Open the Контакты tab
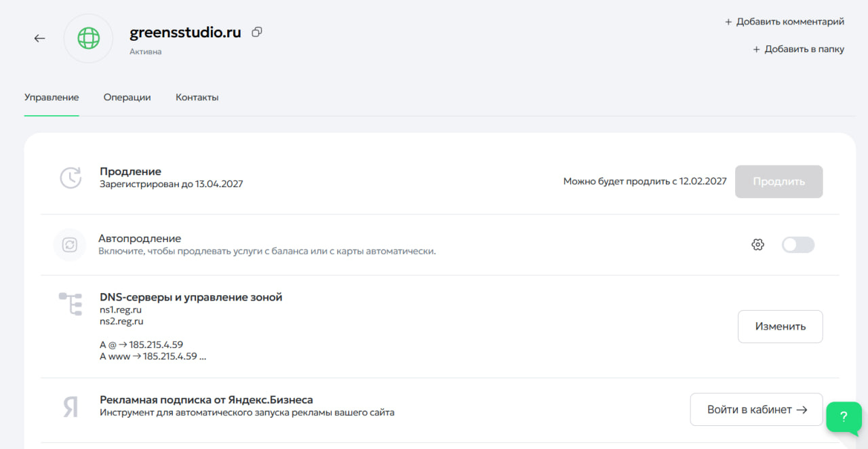Image resolution: width=868 pixels, height=449 pixels. (197, 97)
